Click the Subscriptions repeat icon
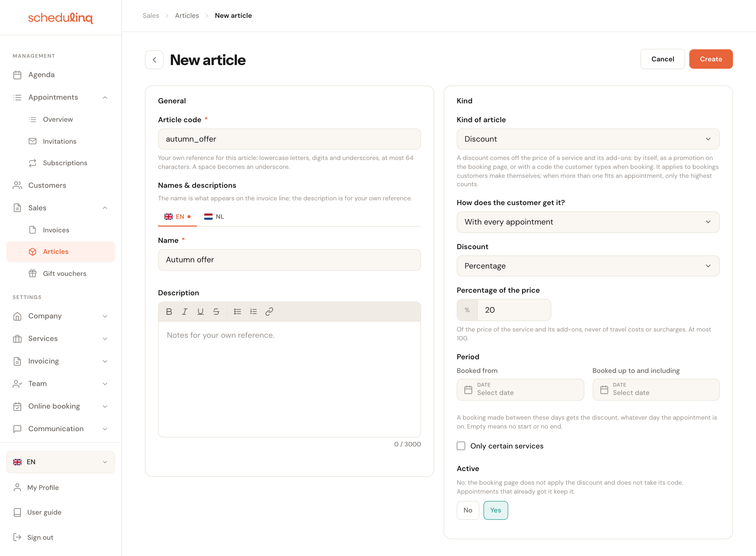This screenshot has height=556, width=756. click(x=32, y=163)
